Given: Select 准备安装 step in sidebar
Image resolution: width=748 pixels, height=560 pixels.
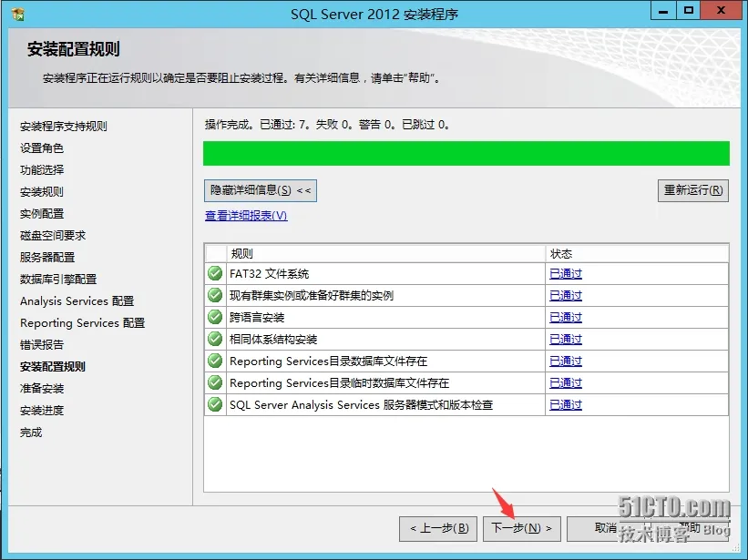Looking at the screenshot, I should (42, 389).
